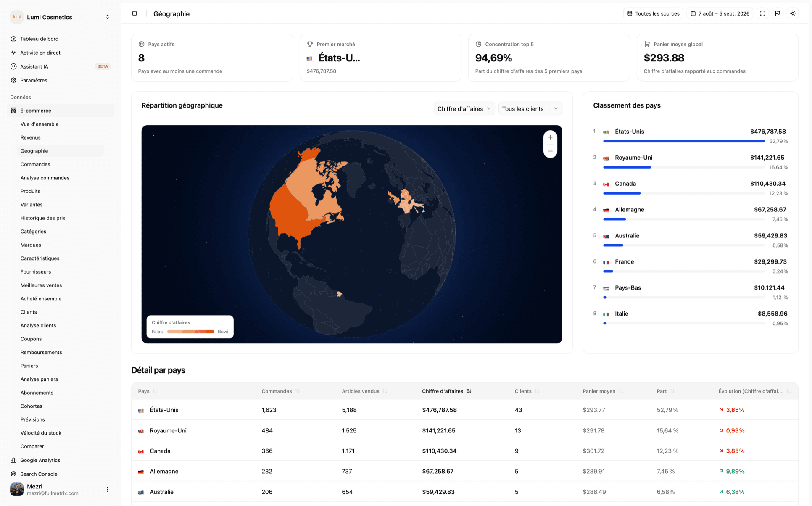
Task: Click the Tableau de bord icon
Action: coord(13,39)
